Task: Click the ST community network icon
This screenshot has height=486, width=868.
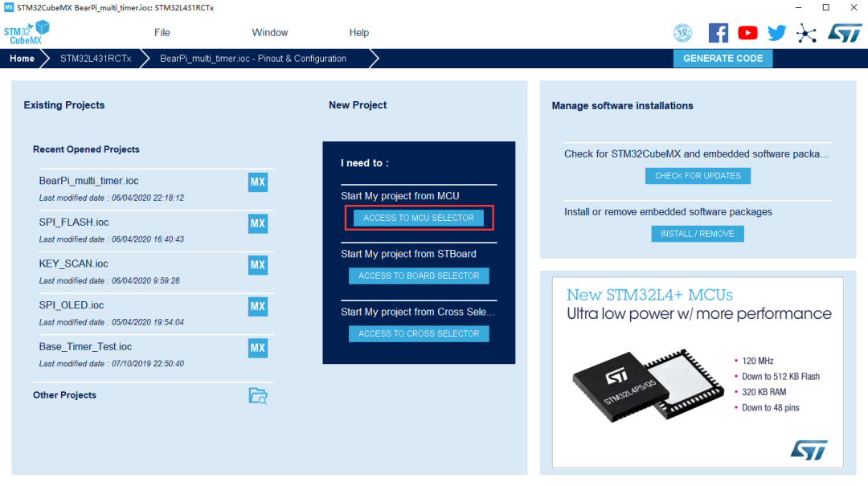Action: pyautogui.click(x=806, y=33)
